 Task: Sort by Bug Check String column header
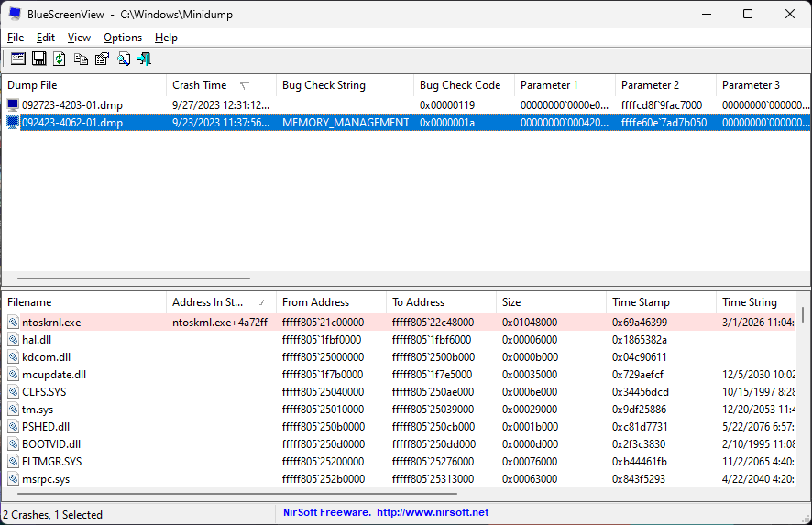point(324,85)
